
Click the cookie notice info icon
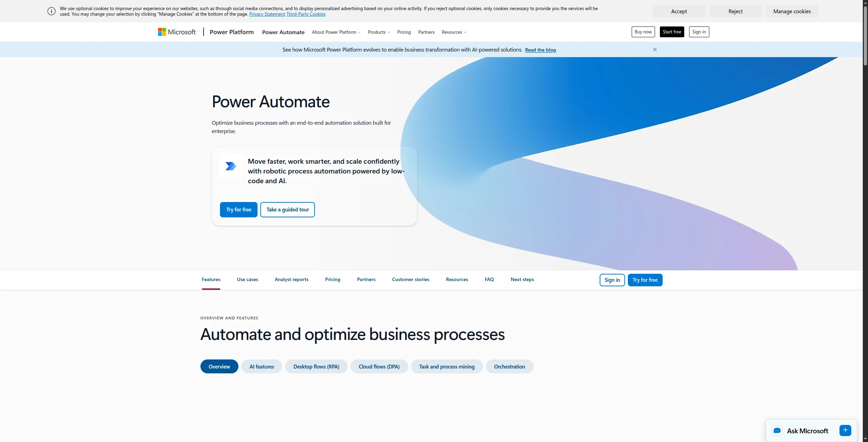pos(52,11)
